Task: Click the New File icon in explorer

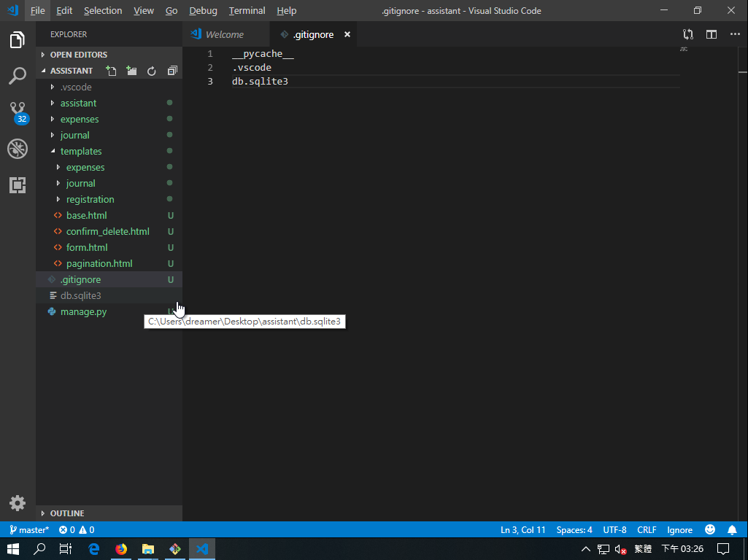Action: coord(111,71)
